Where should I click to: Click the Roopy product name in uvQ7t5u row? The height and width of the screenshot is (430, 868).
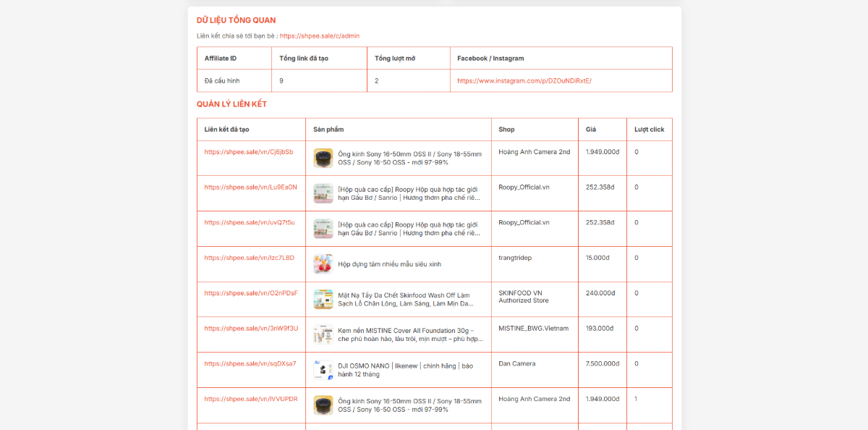pyautogui.click(x=409, y=229)
